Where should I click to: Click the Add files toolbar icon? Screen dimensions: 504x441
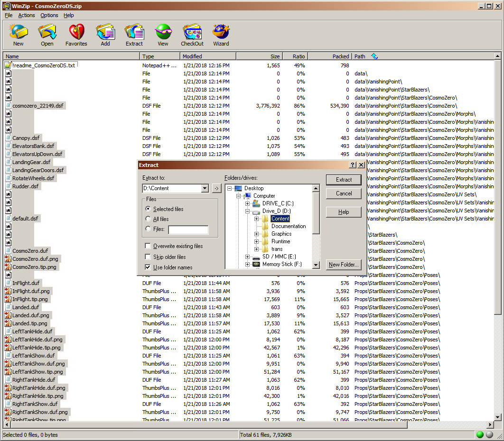tap(105, 32)
